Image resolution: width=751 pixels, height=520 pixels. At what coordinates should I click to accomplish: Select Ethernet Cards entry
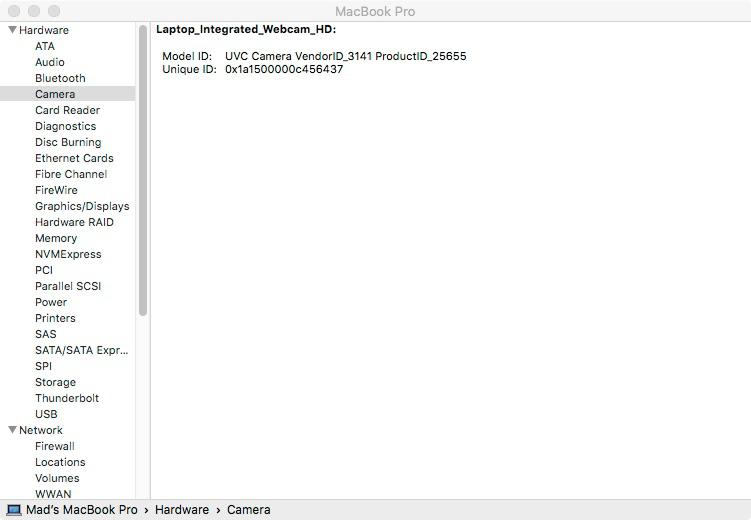(74, 158)
